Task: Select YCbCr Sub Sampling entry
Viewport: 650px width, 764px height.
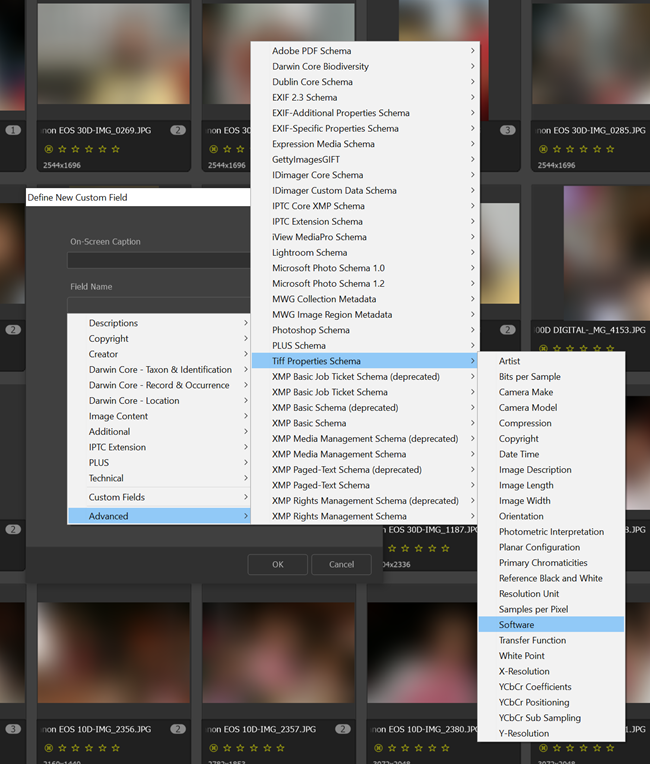Action: coord(551,718)
